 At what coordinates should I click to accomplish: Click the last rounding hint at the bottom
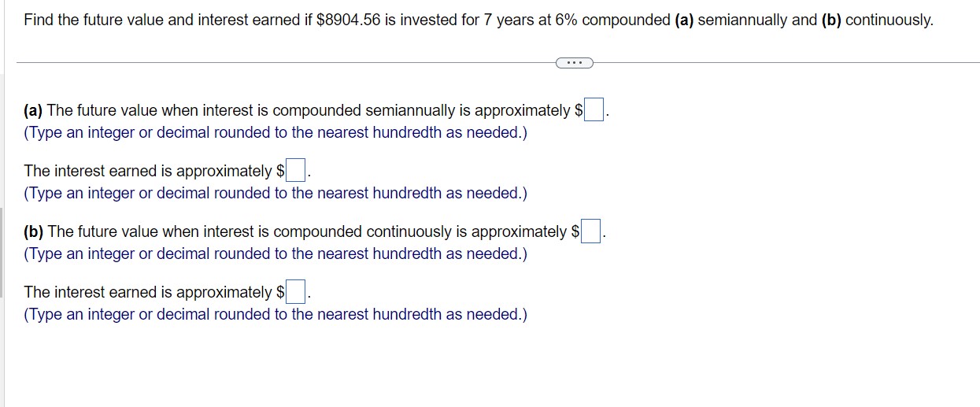pos(276,315)
